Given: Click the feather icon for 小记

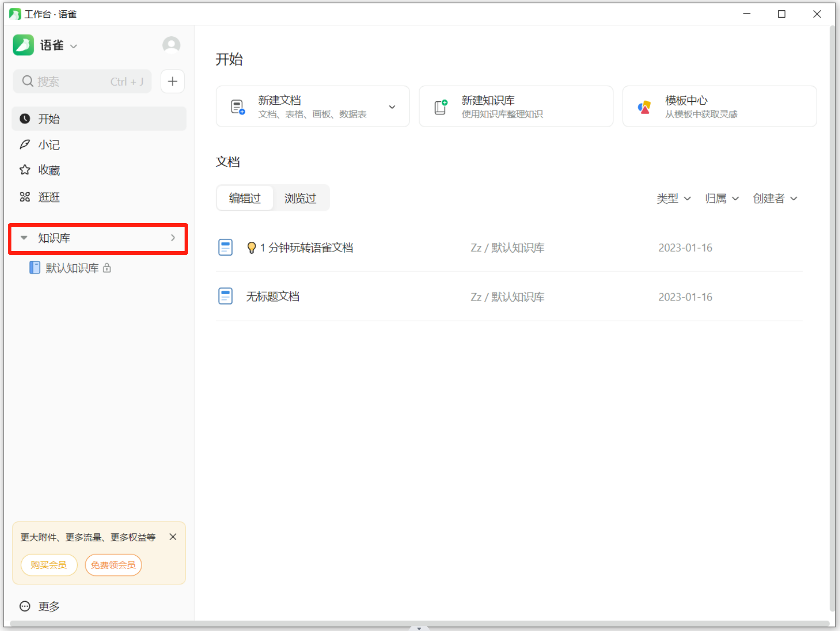Looking at the screenshot, I should [25, 144].
